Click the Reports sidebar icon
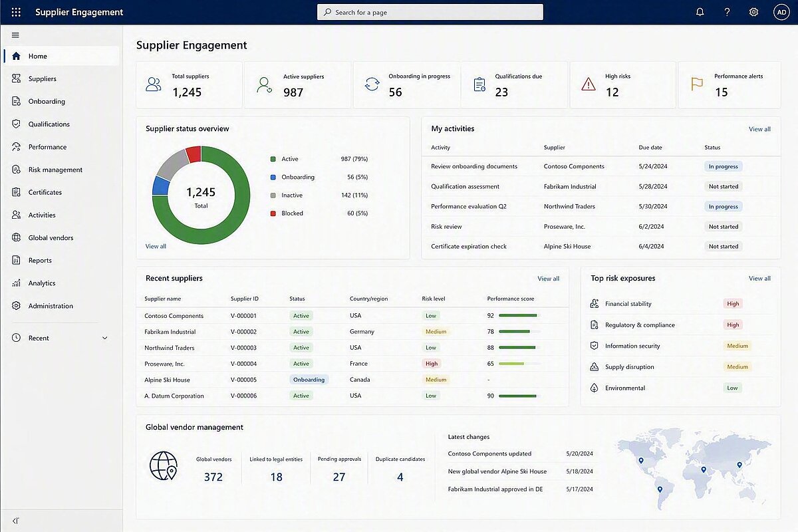Screen dimensions: 798x532 (x=16, y=260)
